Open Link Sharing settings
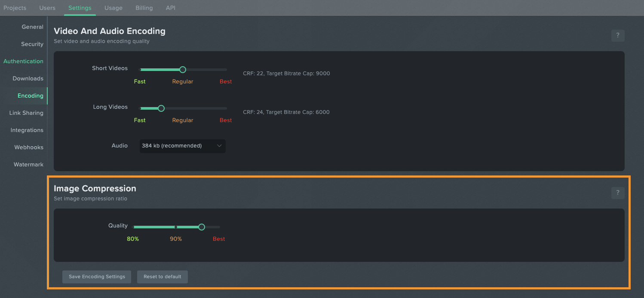The height and width of the screenshot is (298, 644). click(x=26, y=113)
